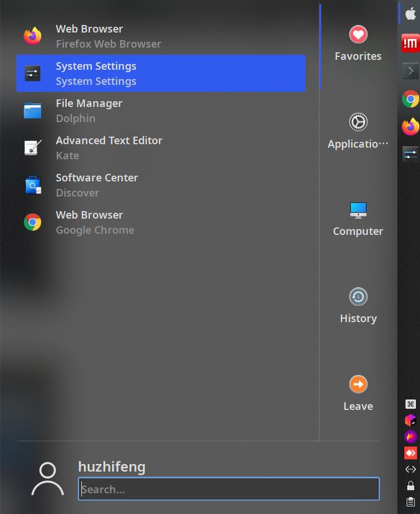
Task: Open the terminal icon in side panel
Action: [411, 71]
